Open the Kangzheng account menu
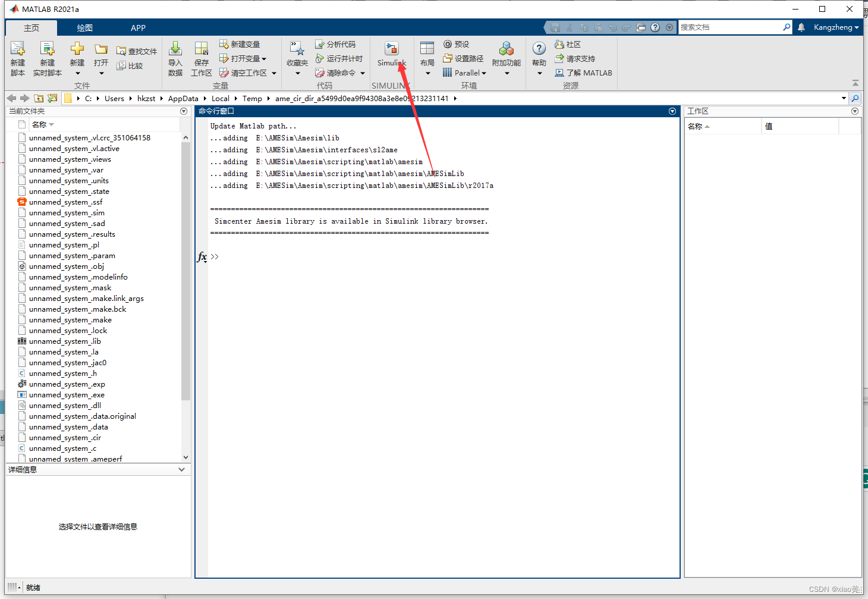The height and width of the screenshot is (599, 868). [x=836, y=27]
